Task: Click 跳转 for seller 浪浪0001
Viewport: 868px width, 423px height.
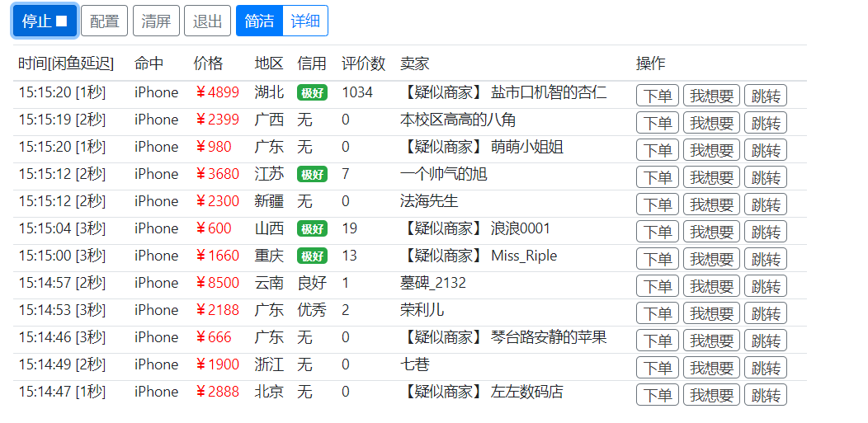Action: click(765, 232)
